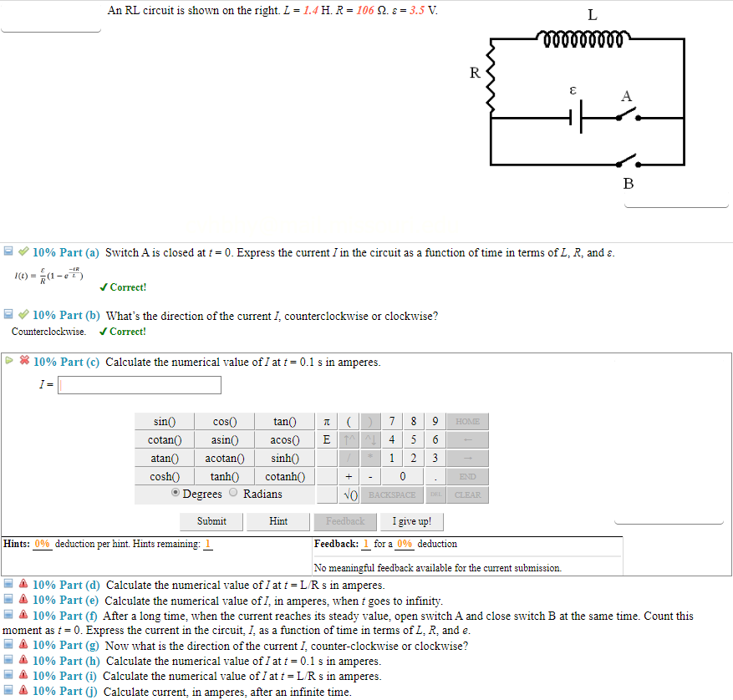
Task: Insert tanh() function from keypad
Action: (224, 477)
